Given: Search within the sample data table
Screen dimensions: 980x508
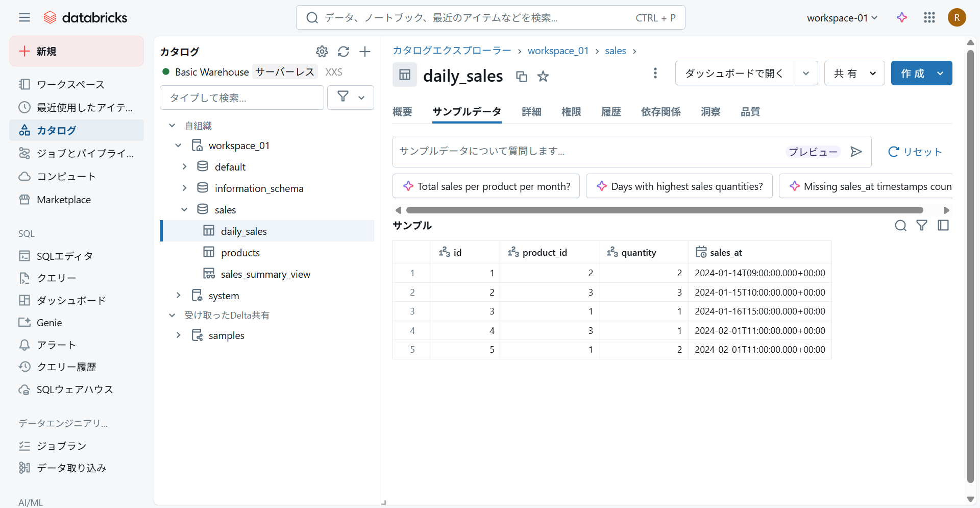Looking at the screenshot, I should click(900, 226).
